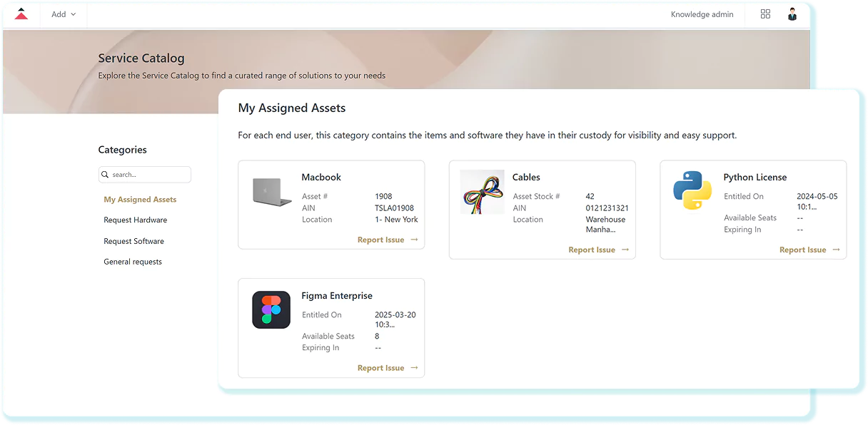Viewport: 868px width, 425px height.
Task: Report Issue for the Python License
Action: tap(802, 250)
